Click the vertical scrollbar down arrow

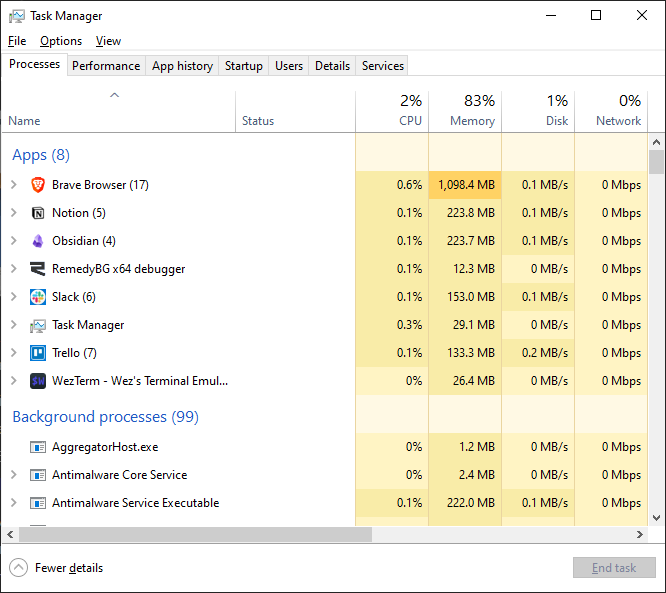[657, 517]
